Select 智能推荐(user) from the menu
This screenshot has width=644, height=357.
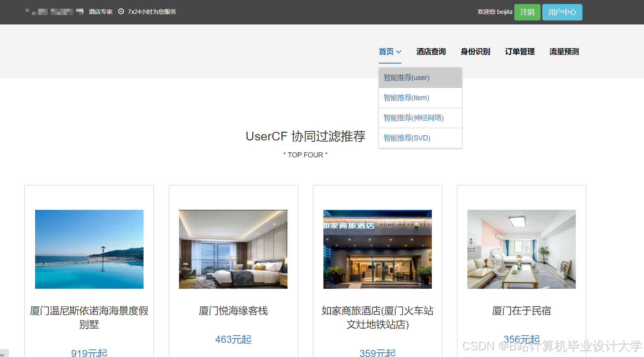click(x=406, y=77)
